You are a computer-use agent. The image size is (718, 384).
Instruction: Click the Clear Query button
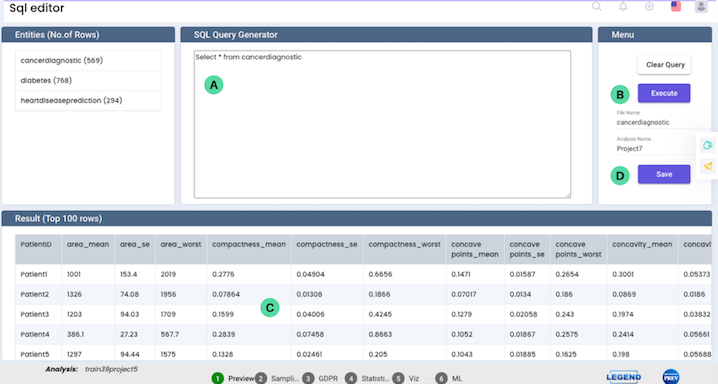tap(664, 65)
